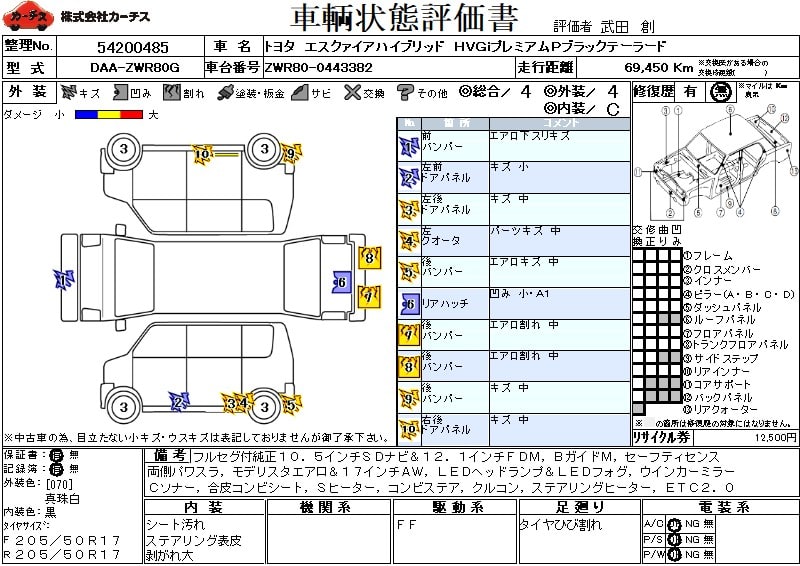Click the comment パーツキズ 中

[526, 231]
